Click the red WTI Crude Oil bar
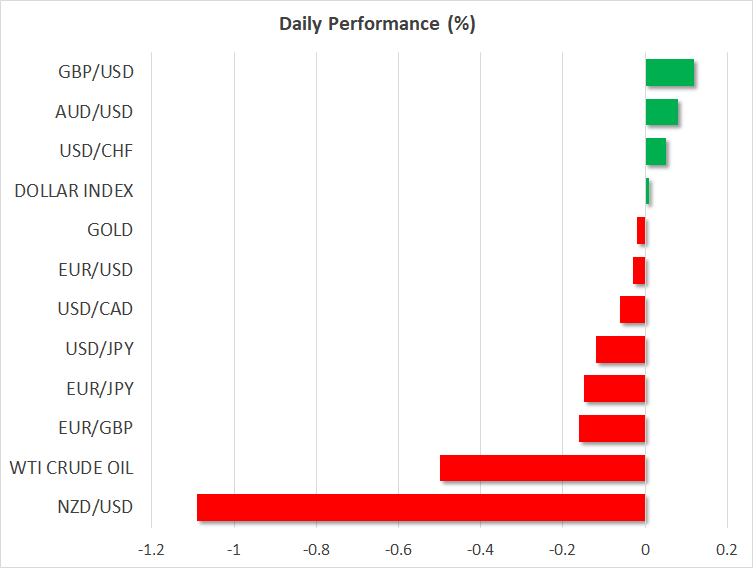Viewport: 753px width, 568px height. click(x=542, y=467)
